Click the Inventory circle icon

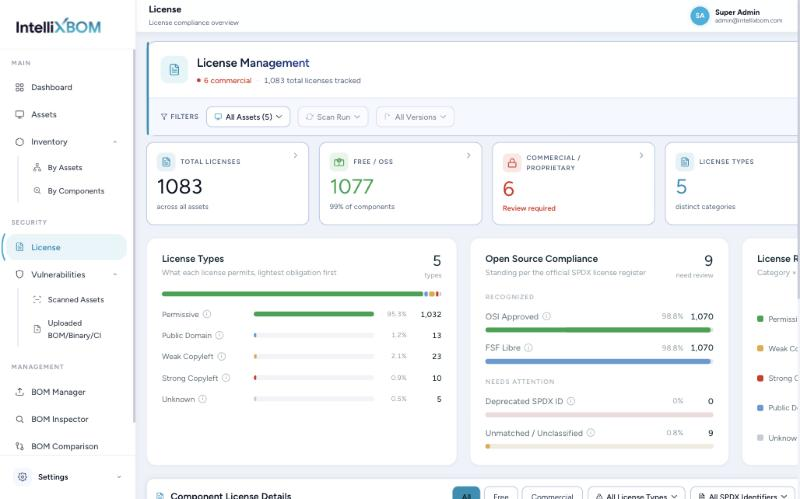pyautogui.click(x=19, y=142)
